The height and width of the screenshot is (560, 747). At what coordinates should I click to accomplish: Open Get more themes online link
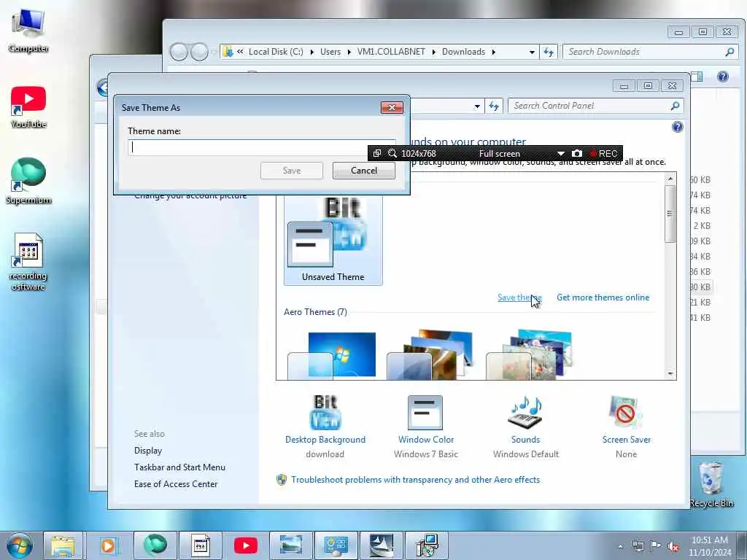click(603, 297)
